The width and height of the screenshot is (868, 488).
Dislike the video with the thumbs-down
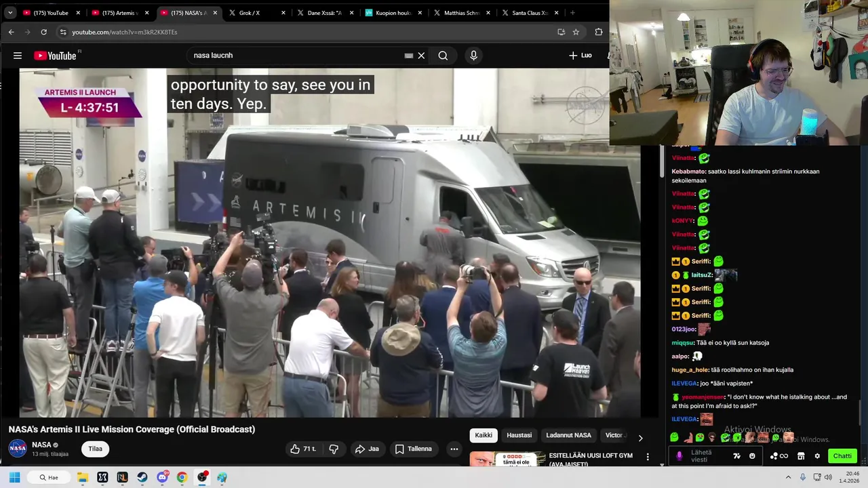tap(333, 449)
